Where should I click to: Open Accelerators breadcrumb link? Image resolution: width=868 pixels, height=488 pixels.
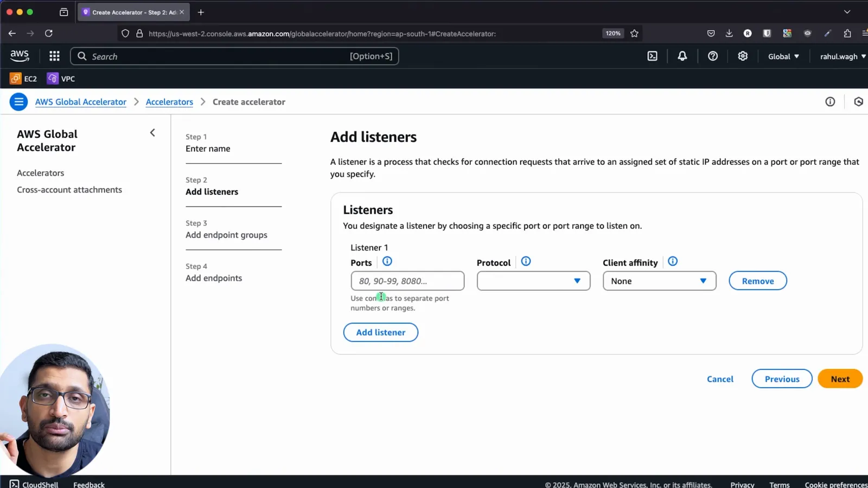169,102
